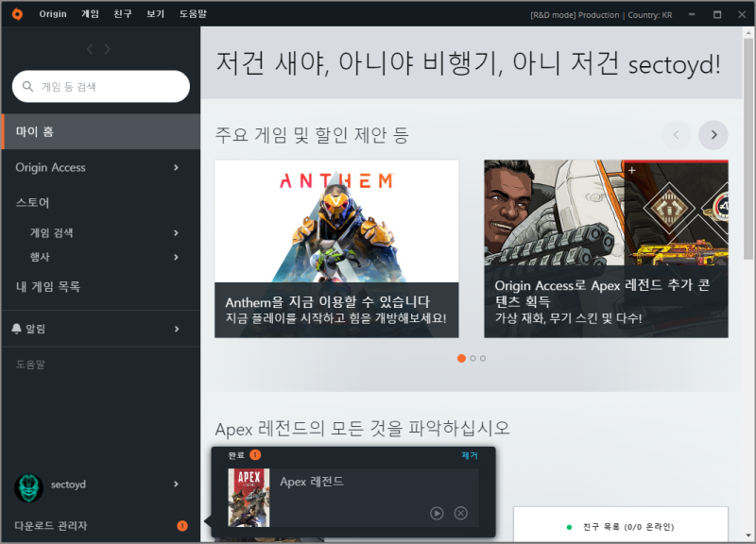The height and width of the screenshot is (544, 756).
Task: Click the orange Origin logo icon
Action: click(x=17, y=14)
